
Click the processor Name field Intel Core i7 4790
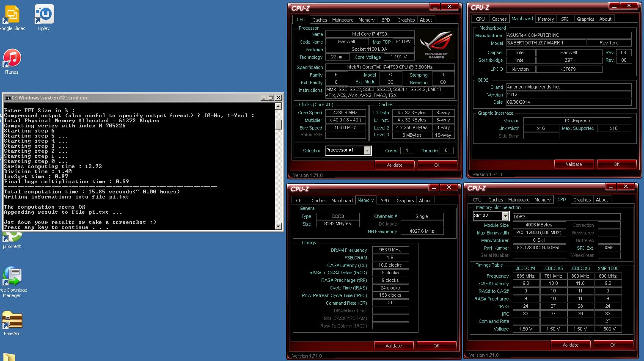369,34
